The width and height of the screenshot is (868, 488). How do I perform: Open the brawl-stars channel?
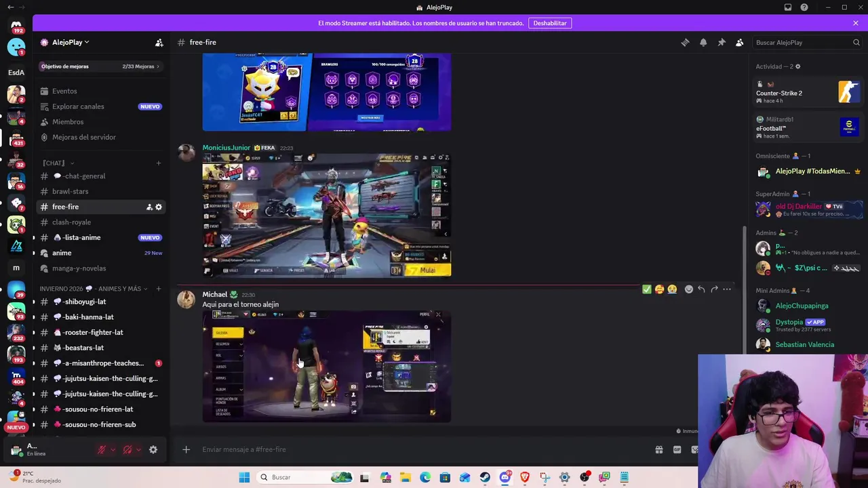tap(100, 191)
